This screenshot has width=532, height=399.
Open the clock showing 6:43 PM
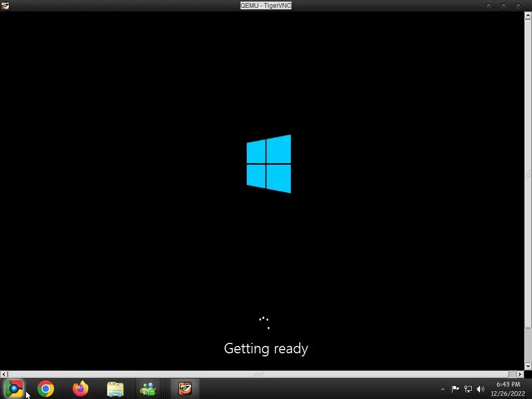(508, 384)
